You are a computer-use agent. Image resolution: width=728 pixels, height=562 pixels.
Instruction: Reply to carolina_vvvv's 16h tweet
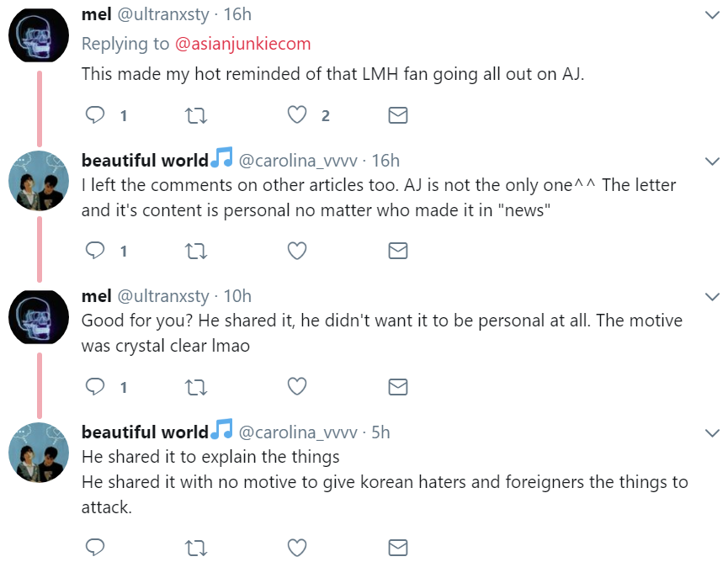pyautogui.click(x=96, y=251)
